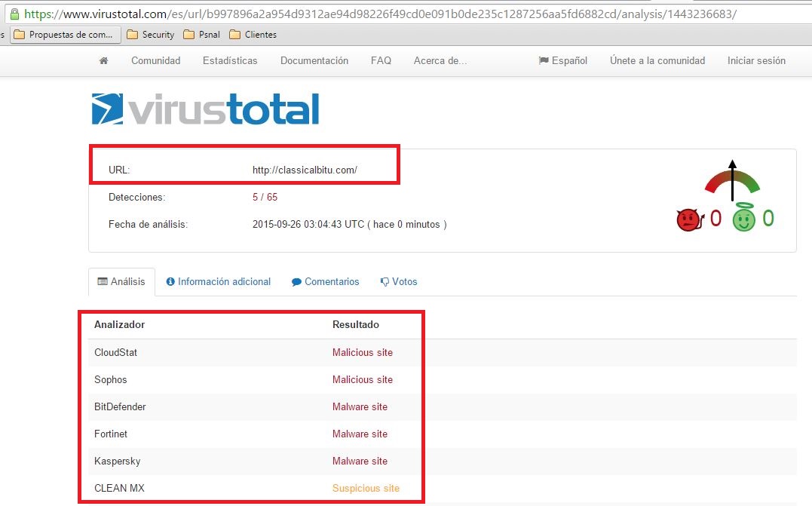Open the Clientes bookmarks folder
Screen dimensions: 812x506
(x=253, y=35)
